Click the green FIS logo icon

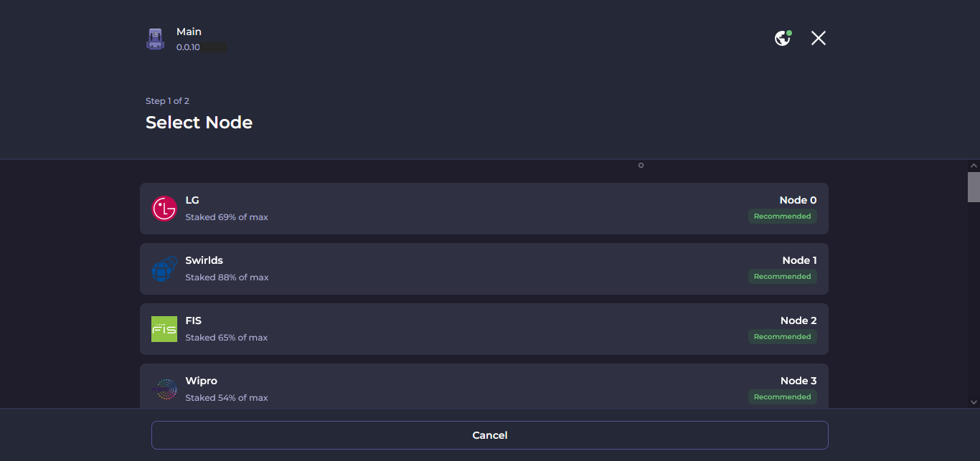click(x=164, y=329)
